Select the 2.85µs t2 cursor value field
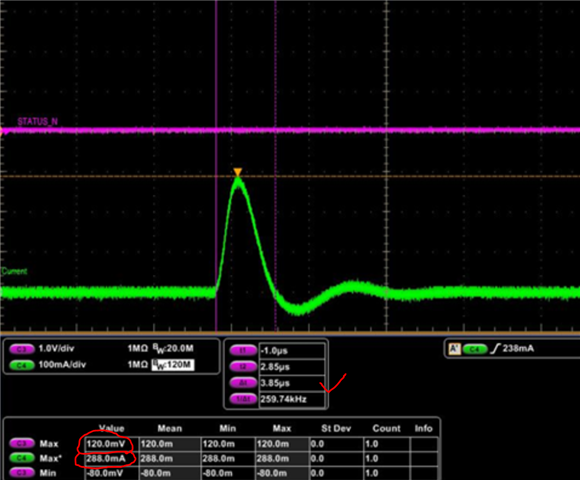This screenshot has height=480, width=580. 292,367
